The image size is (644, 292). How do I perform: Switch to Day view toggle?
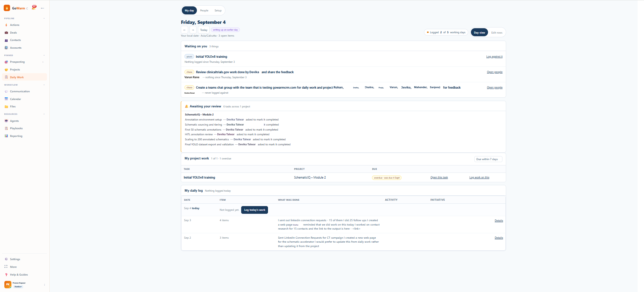click(479, 33)
